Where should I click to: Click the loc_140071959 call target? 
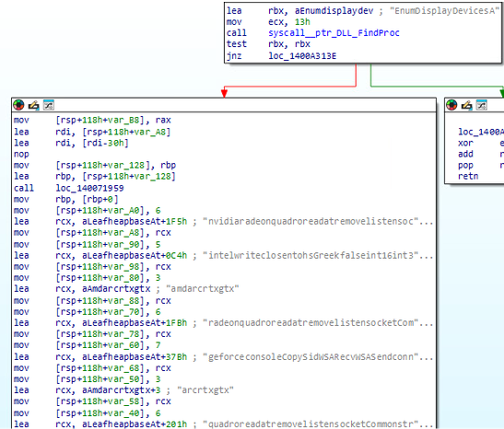click(89, 188)
